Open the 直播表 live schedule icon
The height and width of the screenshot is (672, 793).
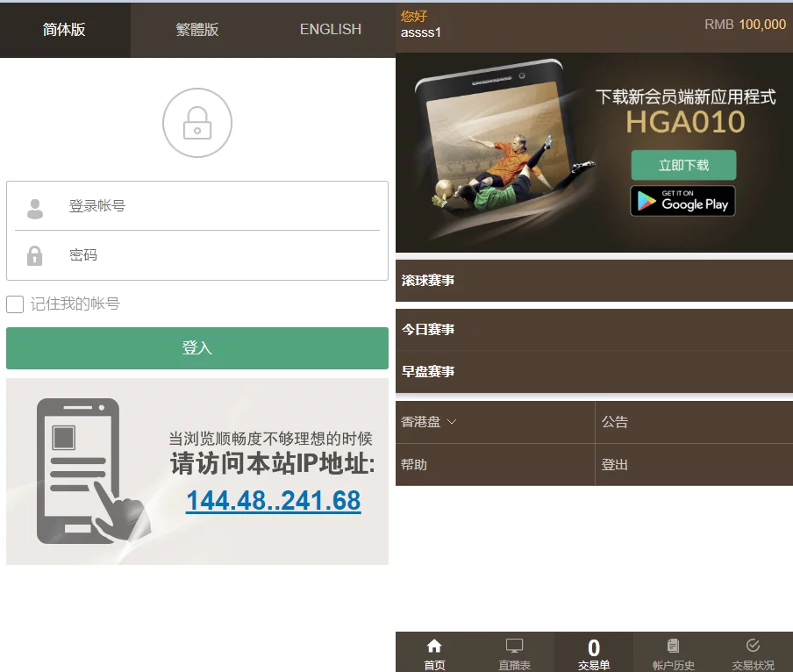click(514, 653)
